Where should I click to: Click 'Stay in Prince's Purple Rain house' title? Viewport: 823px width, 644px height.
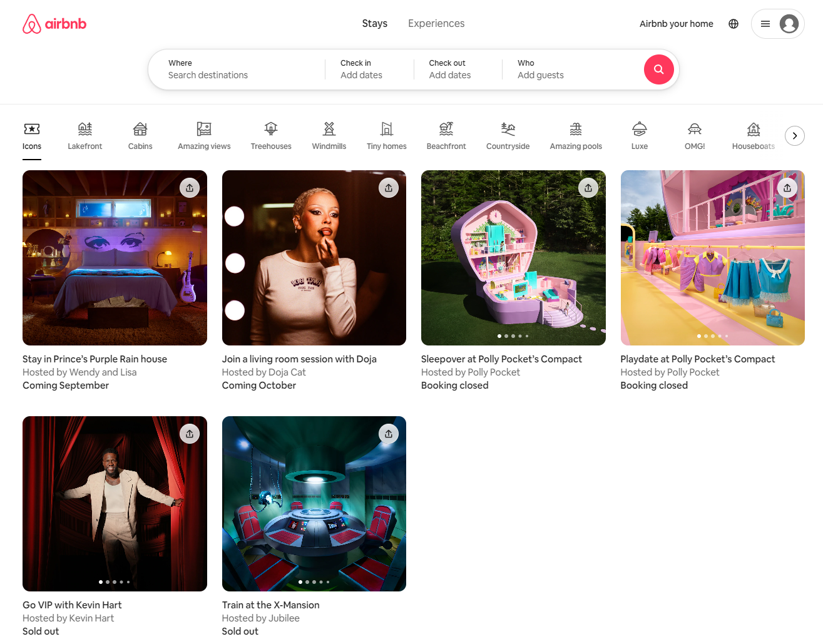95,359
